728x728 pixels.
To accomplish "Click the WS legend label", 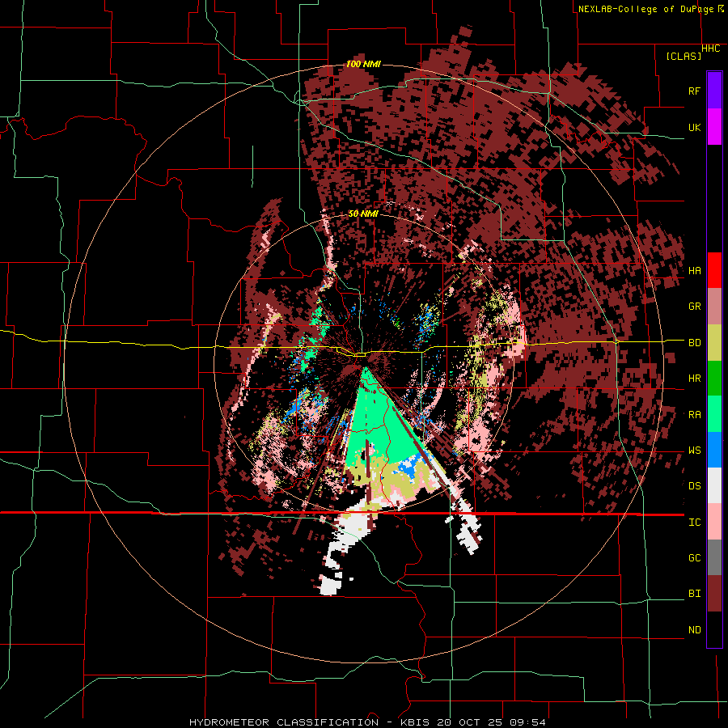I will click(x=695, y=451).
